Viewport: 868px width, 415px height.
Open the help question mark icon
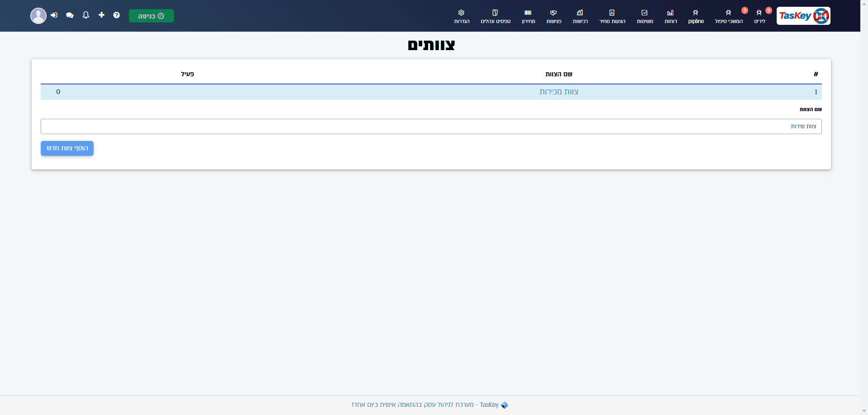coord(117,15)
